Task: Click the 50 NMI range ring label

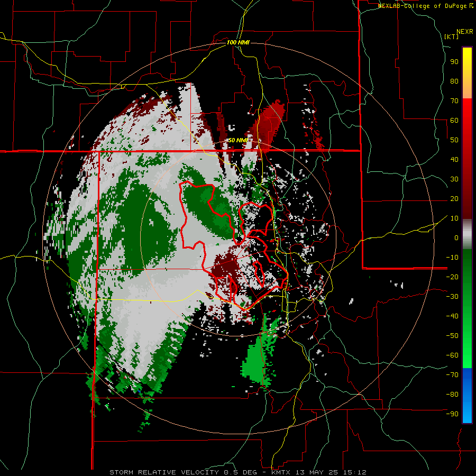Action: tap(238, 140)
